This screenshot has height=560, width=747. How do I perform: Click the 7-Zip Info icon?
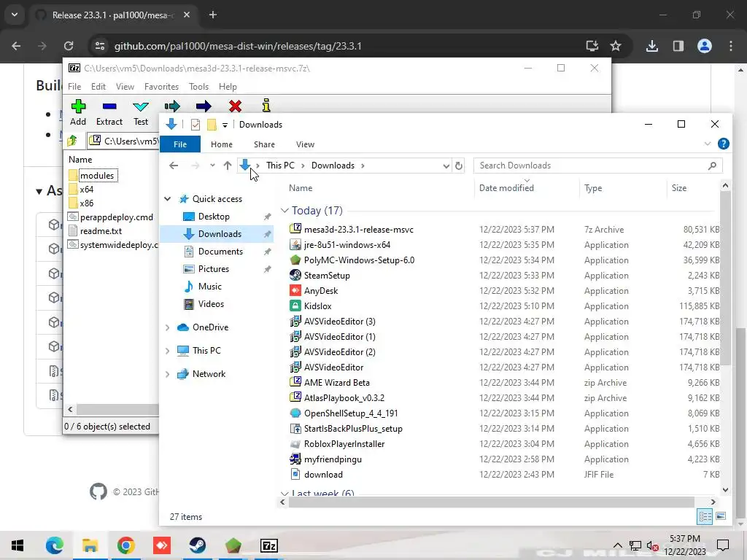266,105
